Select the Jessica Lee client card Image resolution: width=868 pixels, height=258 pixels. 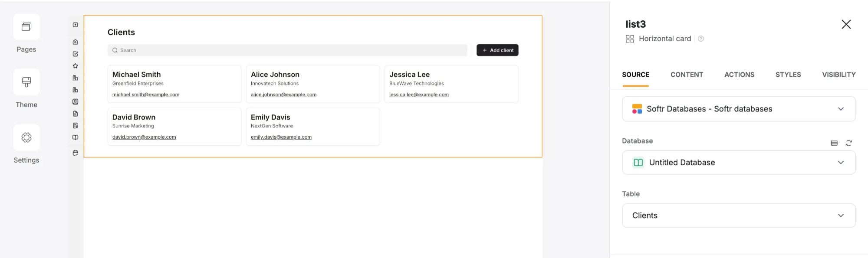[451, 84]
